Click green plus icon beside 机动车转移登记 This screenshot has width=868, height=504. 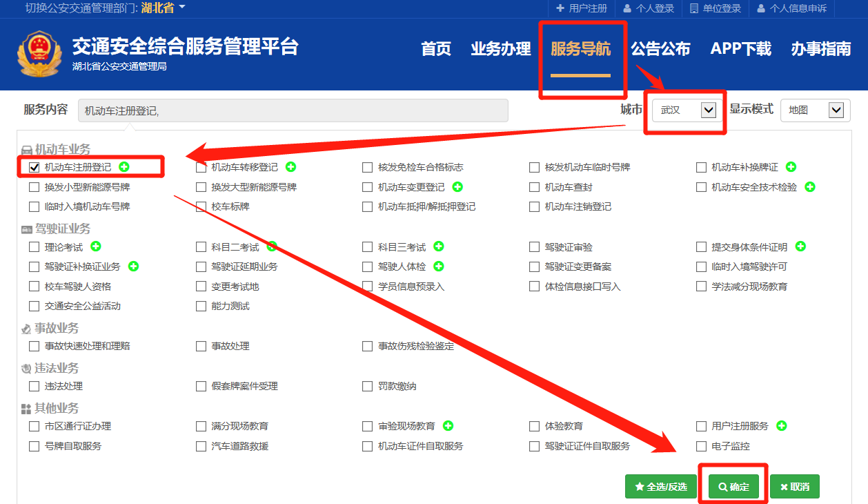(x=291, y=167)
